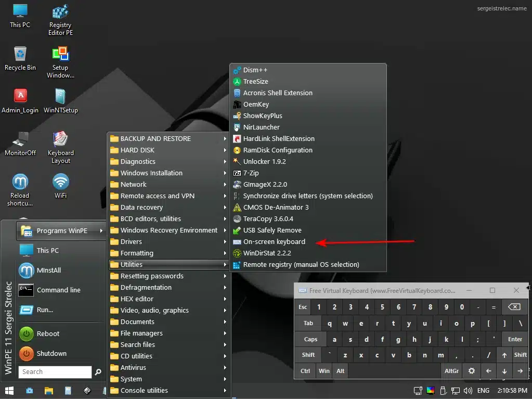Open ShowKeyPlus utility
Image resolution: width=532 pixels, height=399 pixels.
(308, 115)
